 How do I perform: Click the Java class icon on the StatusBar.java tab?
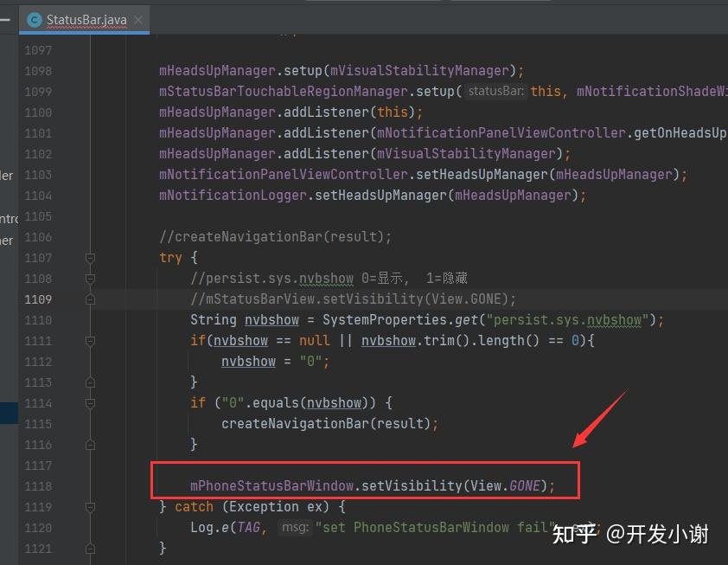pos(35,19)
